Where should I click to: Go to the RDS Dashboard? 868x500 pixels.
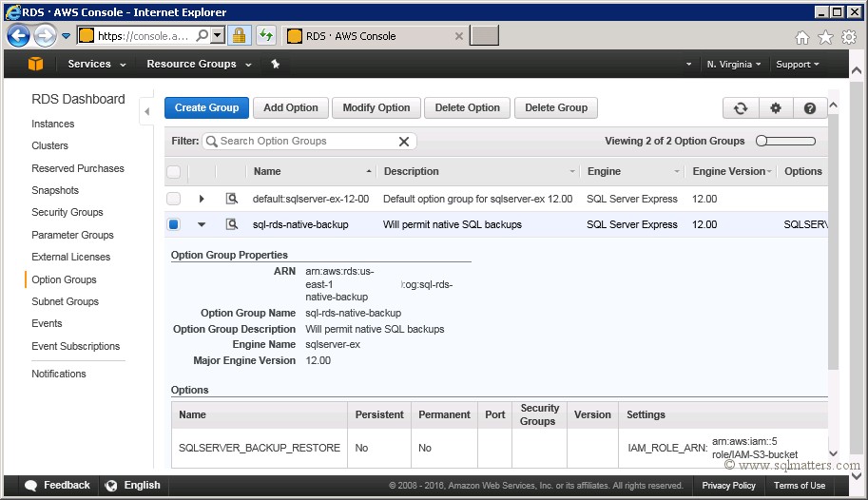pos(78,99)
